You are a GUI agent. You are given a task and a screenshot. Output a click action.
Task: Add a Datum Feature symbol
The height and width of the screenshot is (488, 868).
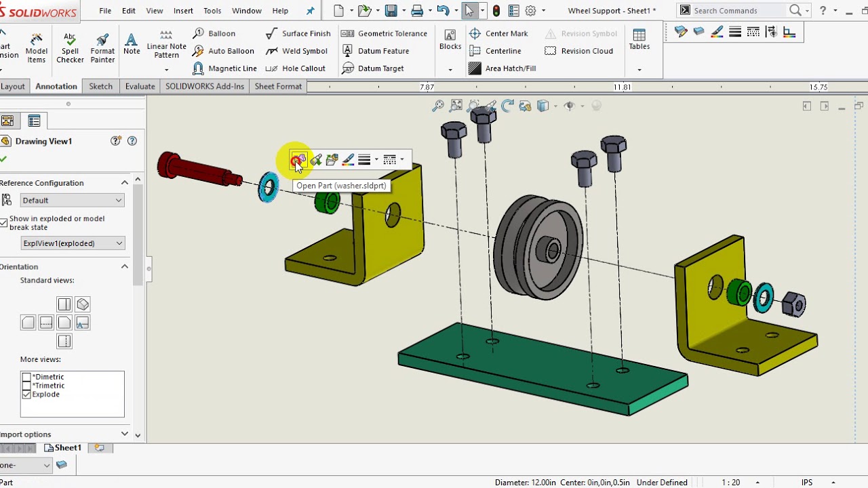pos(375,51)
